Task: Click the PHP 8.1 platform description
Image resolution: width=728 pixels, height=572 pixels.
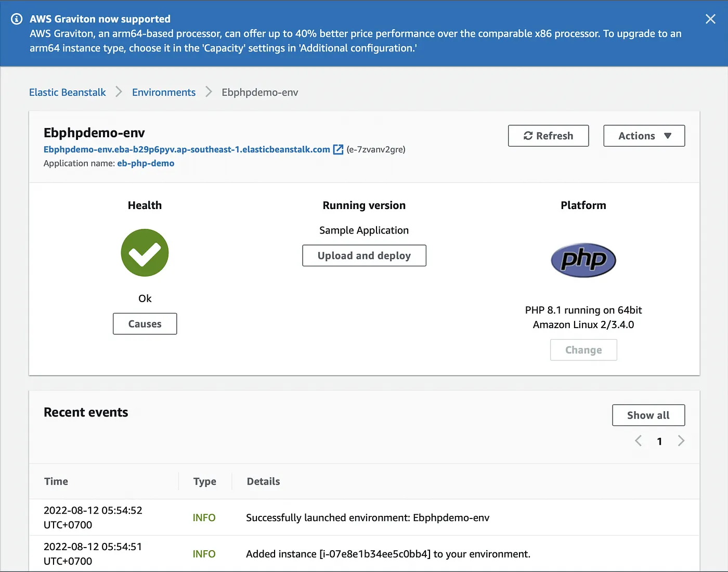Action: 583,317
